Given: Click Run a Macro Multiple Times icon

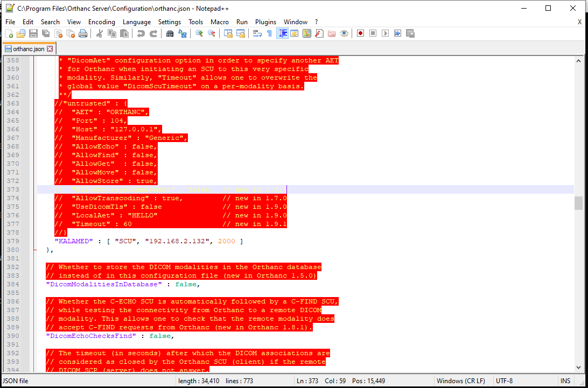Looking at the screenshot, I should click(397, 33).
